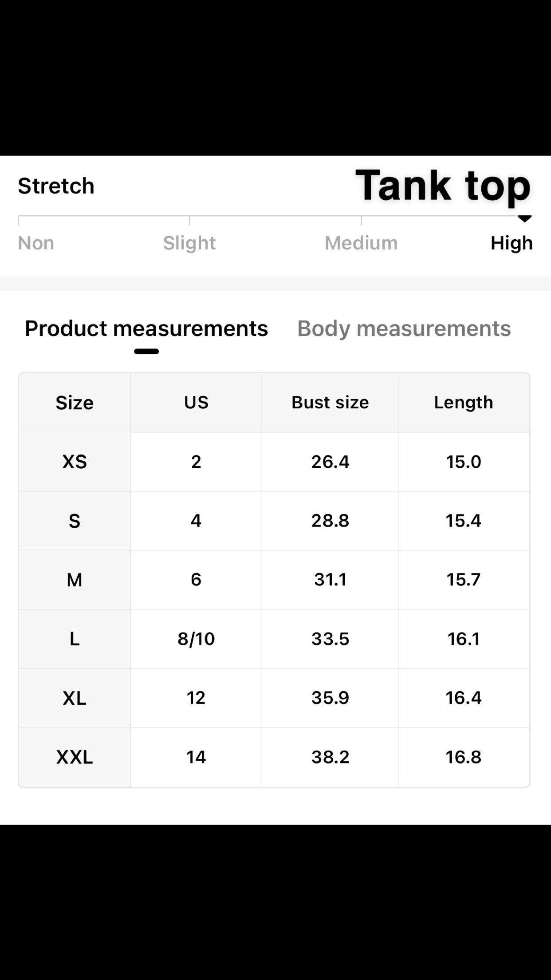The image size is (551, 980).
Task: Select the M size row label
Action: click(75, 580)
